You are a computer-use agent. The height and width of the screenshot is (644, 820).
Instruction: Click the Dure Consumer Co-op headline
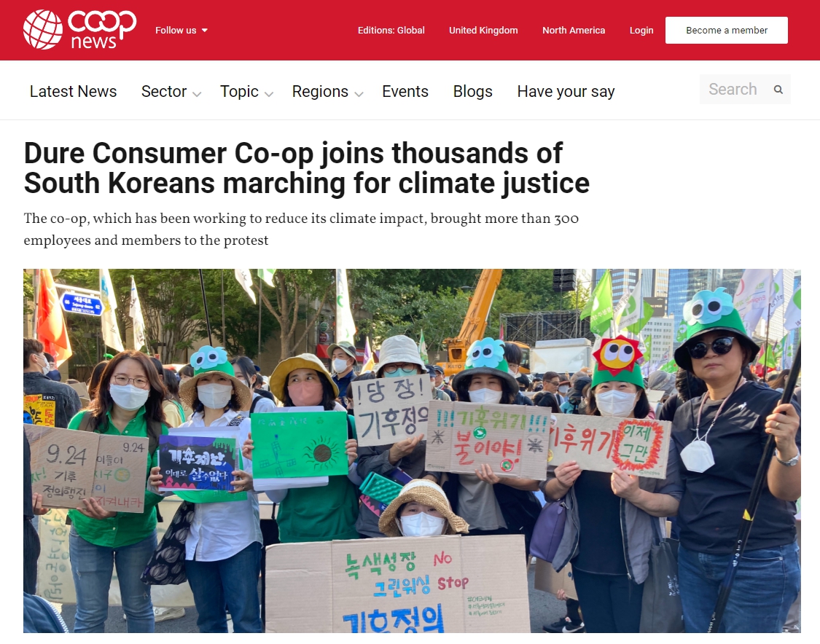click(x=306, y=168)
